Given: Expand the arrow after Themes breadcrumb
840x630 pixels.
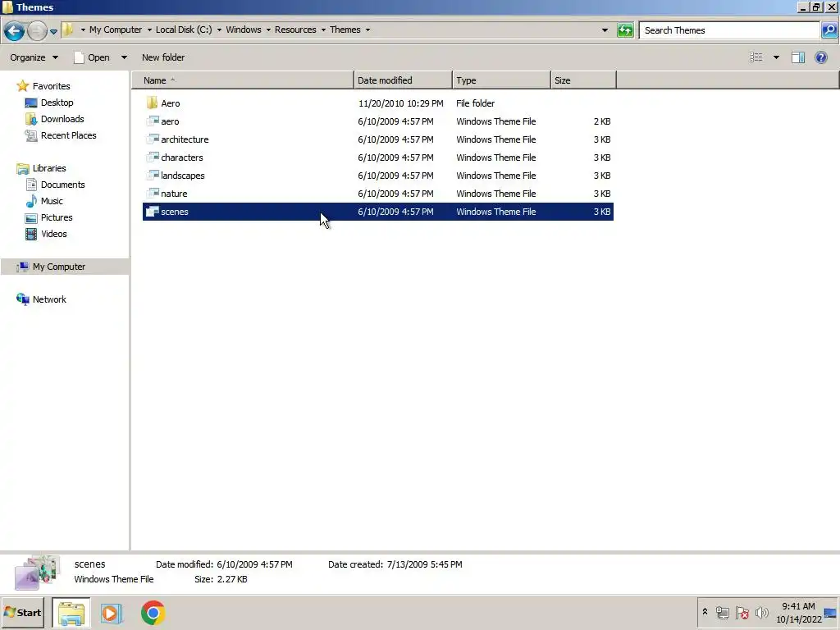Looking at the screenshot, I should tap(367, 30).
